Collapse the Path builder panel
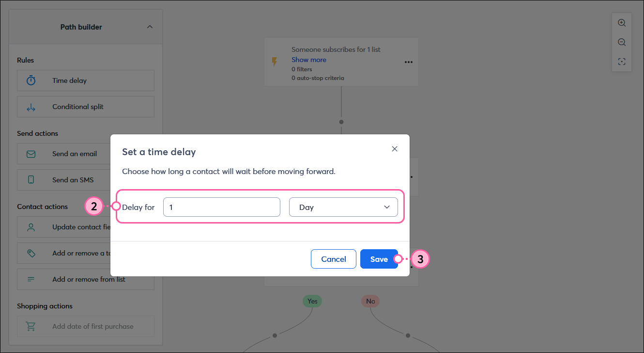Image resolution: width=644 pixels, height=353 pixels. [150, 27]
